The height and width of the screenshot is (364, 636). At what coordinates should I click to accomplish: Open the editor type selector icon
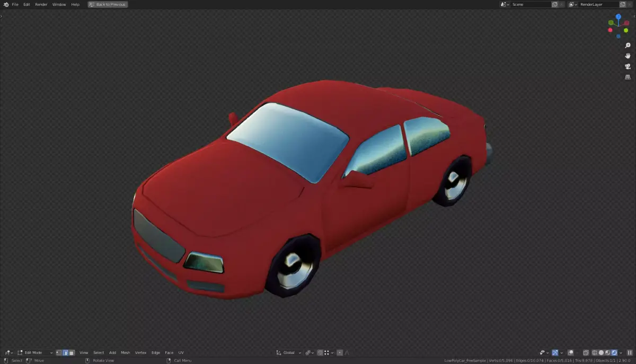pos(7,352)
